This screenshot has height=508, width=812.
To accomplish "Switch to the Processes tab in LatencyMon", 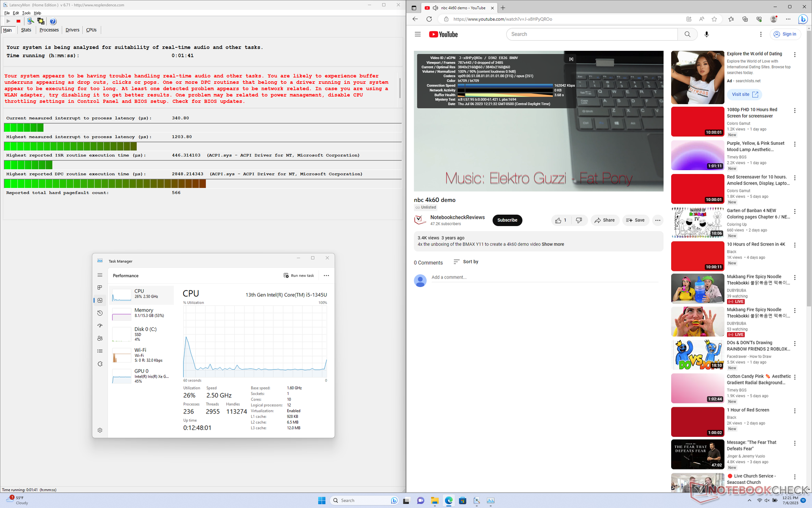I will tap(49, 30).
